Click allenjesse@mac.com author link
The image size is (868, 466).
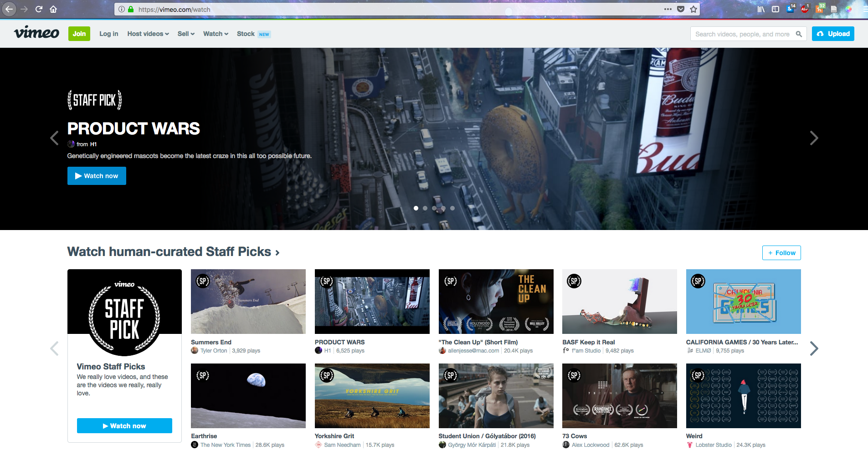coord(473,351)
